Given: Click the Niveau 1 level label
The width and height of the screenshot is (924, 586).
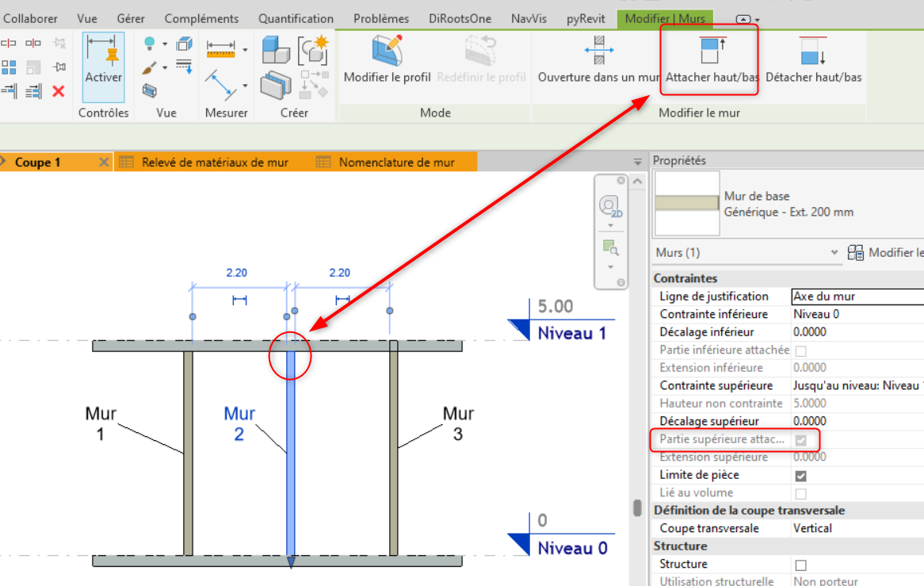Looking at the screenshot, I should pyautogui.click(x=571, y=333).
